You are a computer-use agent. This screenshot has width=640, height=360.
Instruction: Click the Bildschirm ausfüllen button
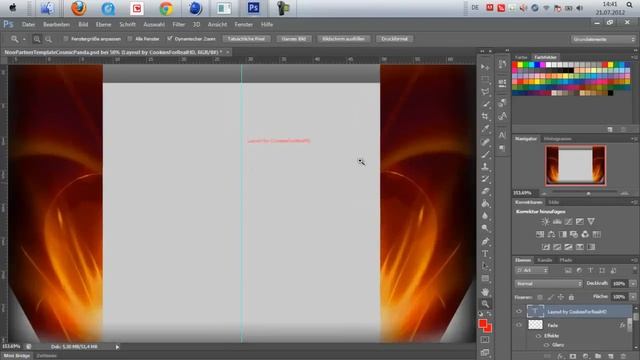344,39
